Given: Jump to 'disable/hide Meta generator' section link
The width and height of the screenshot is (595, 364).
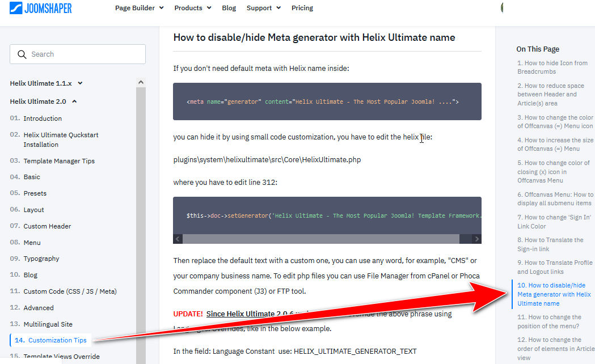Looking at the screenshot, I should (554, 294).
